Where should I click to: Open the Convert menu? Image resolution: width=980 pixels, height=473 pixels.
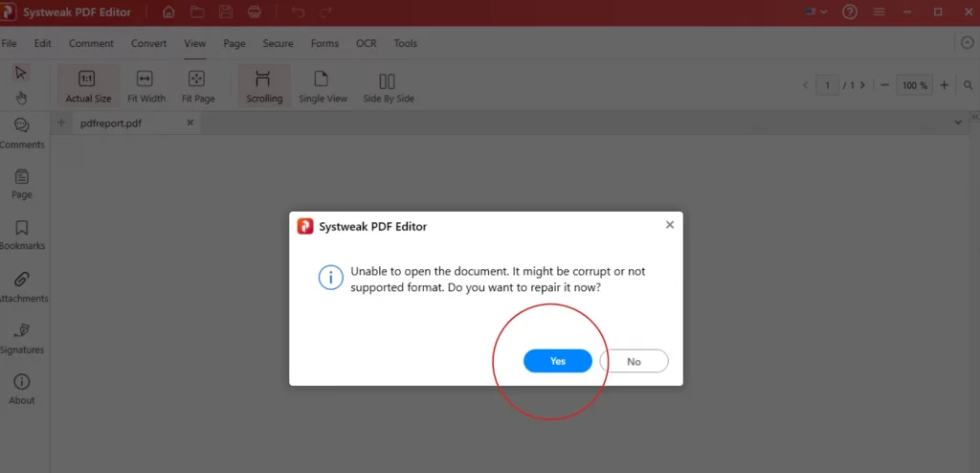[x=148, y=43]
